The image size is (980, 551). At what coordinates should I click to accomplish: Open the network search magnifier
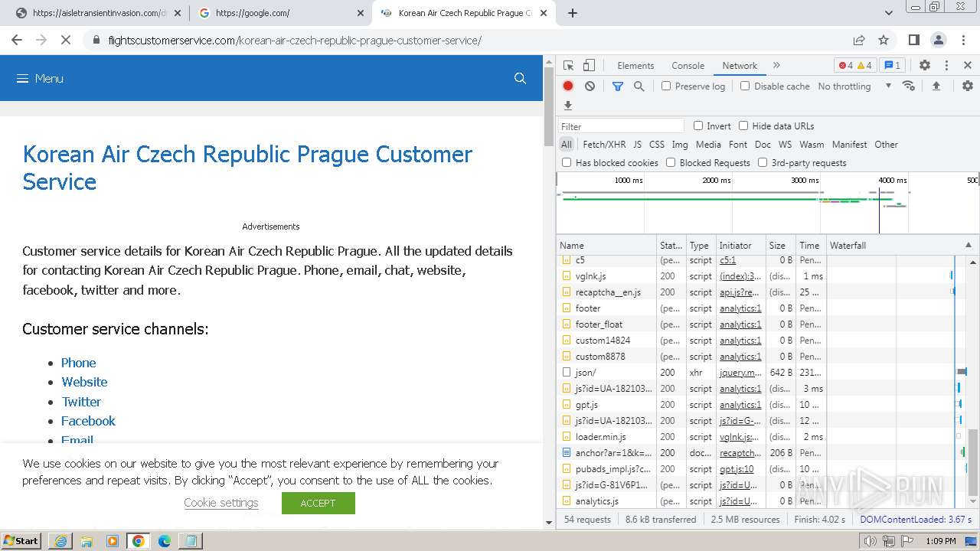639,86
